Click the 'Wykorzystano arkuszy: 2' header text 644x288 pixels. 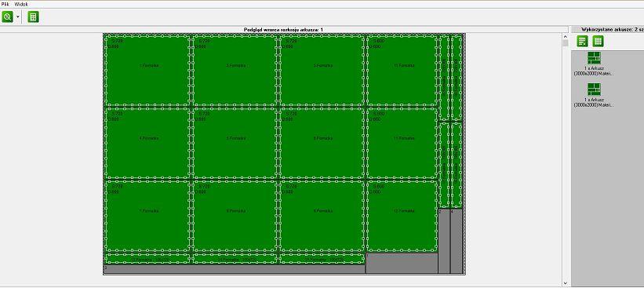pyautogui.click(x=613, y=30)
